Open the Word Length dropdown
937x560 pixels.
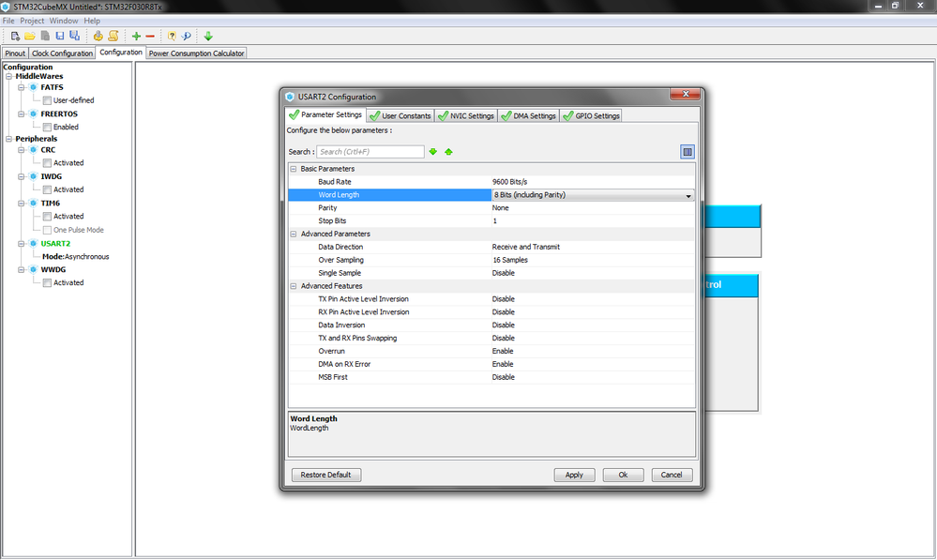coord(688,195)
